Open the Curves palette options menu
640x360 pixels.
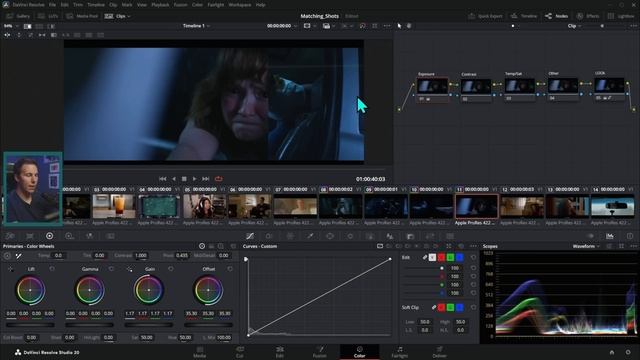click(473, 246)
